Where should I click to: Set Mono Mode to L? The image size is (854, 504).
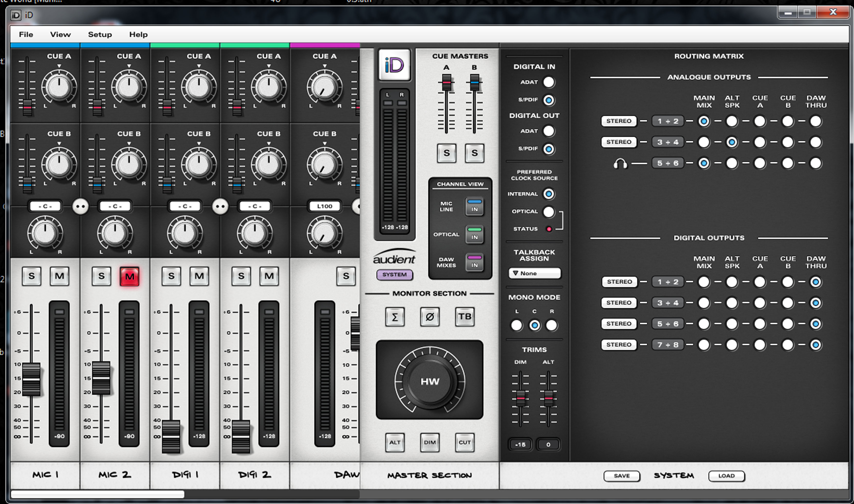(x=517, y=325)
